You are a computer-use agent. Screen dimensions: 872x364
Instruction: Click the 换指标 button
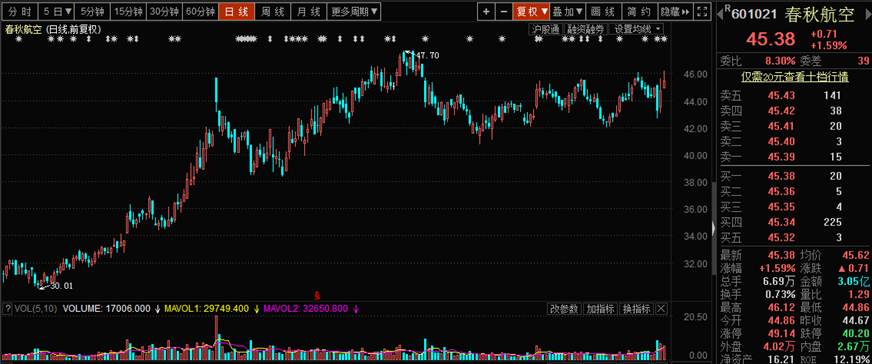(x=636, y=309)
